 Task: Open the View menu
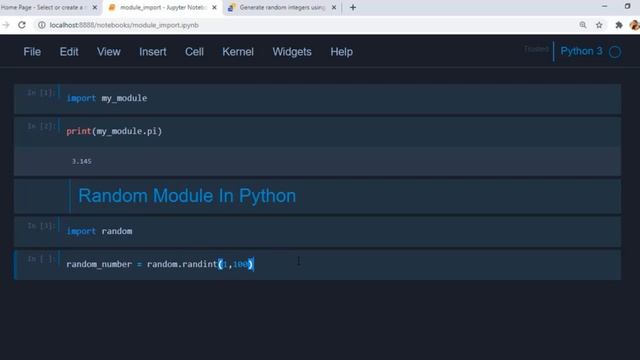(x=109, y=52)
